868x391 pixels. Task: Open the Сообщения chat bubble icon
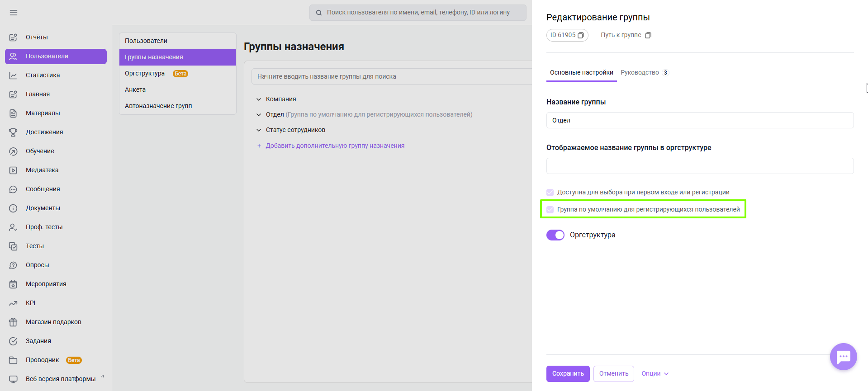coord(13,189)
